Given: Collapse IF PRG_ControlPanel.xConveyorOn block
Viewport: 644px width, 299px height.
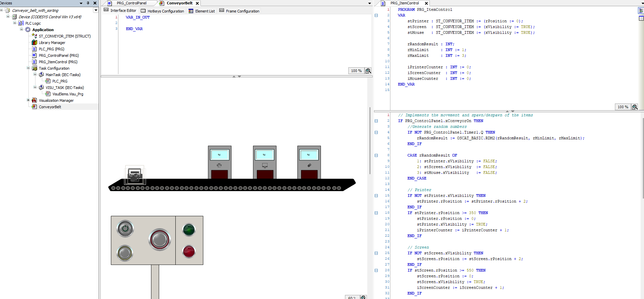Looking at the screenshot, I should click(376, 121).
